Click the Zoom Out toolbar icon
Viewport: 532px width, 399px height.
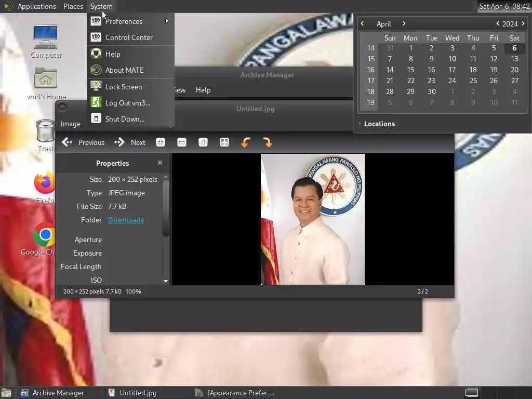click(182, 142)
